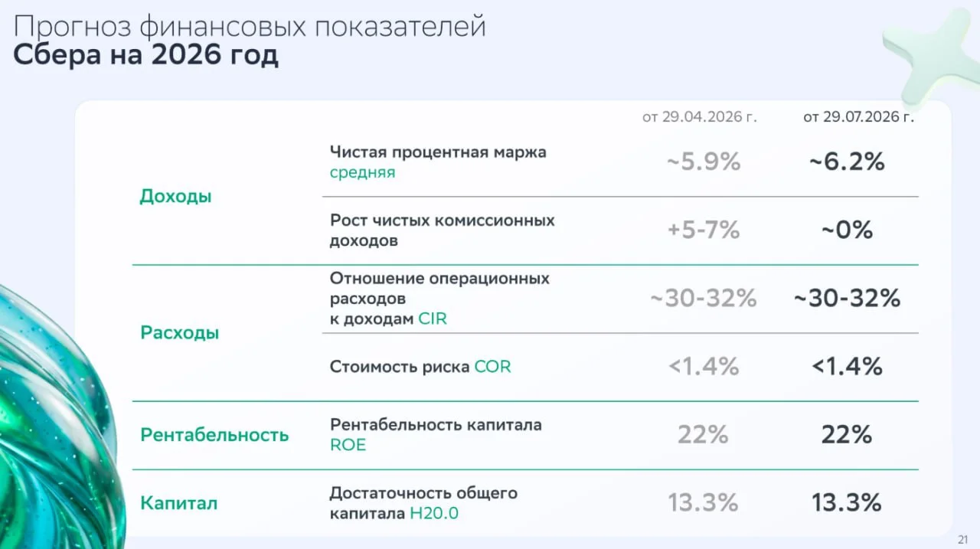980x549 pixels.
Task: Click the slide page number 21
Action: tap(963, 538)
